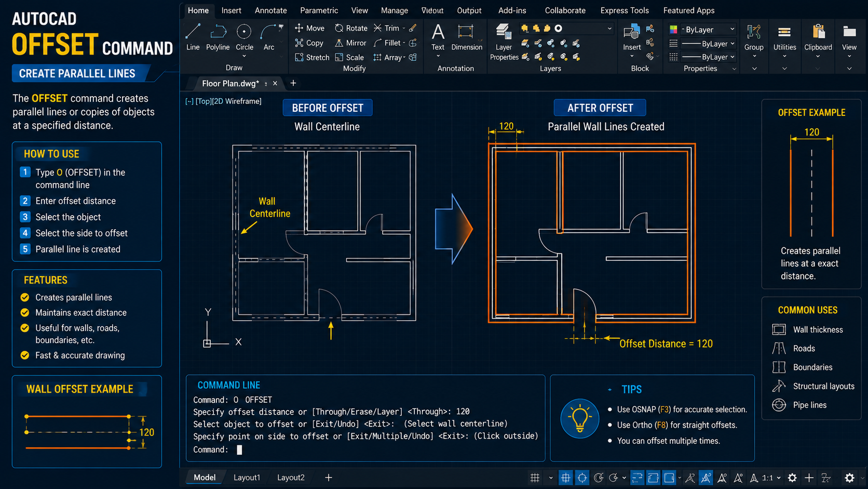868x489 pixels.
Task: Toggle object snap square in status bar
Action: point(669,478)
